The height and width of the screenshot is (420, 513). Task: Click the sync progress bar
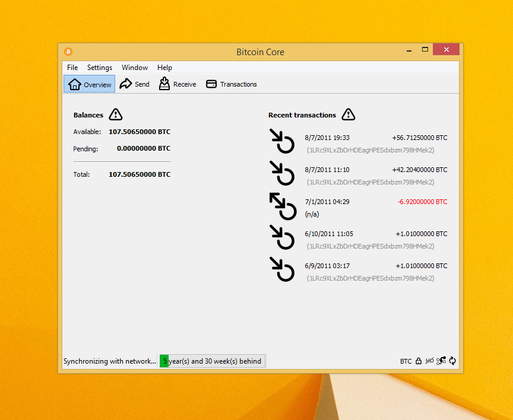coord(212,361)
